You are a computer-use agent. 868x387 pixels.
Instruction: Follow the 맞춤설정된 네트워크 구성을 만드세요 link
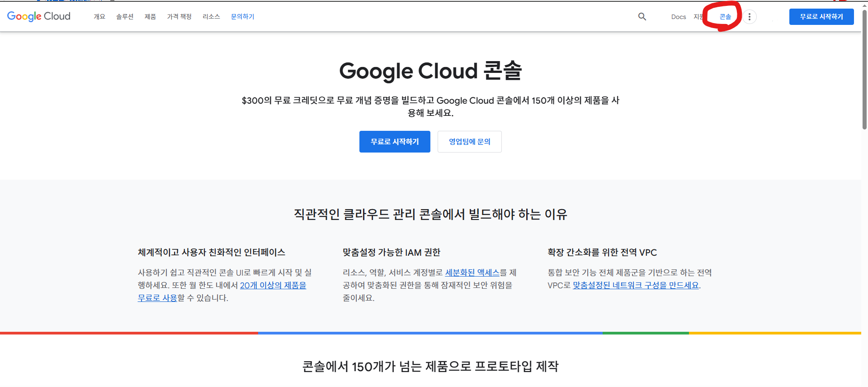(x=636, y=285)
